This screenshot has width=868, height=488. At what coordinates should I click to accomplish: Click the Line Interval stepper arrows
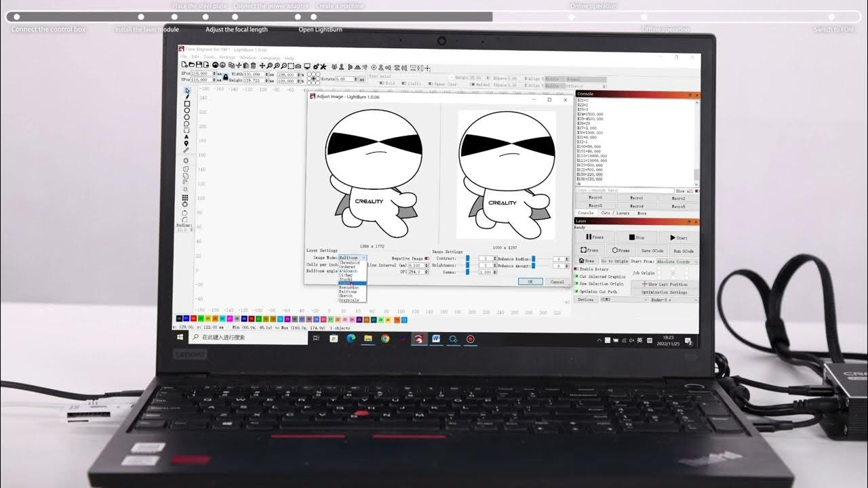tap(427, 265)
